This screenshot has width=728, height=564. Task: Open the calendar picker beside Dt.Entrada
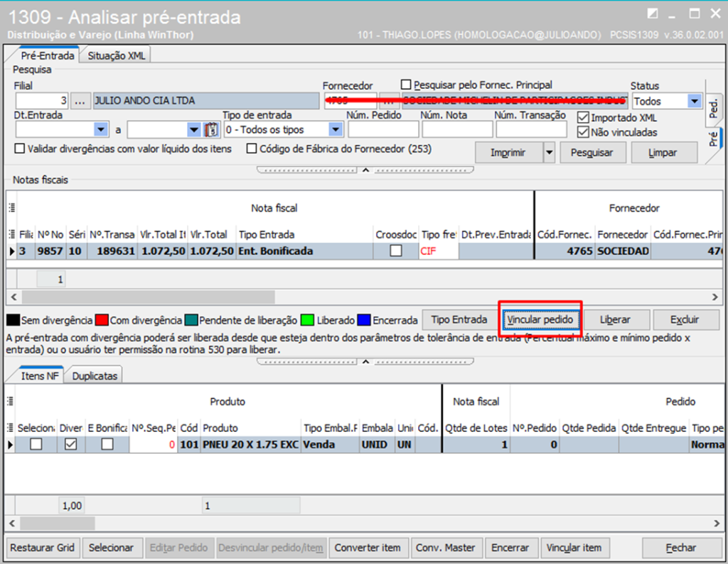[210, 130]
